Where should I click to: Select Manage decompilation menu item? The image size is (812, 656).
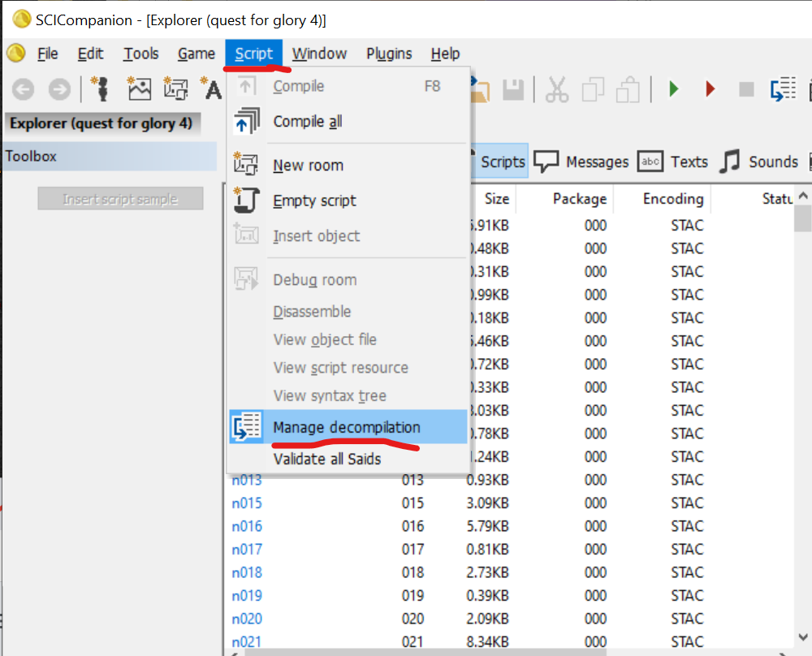pos(348,427)
